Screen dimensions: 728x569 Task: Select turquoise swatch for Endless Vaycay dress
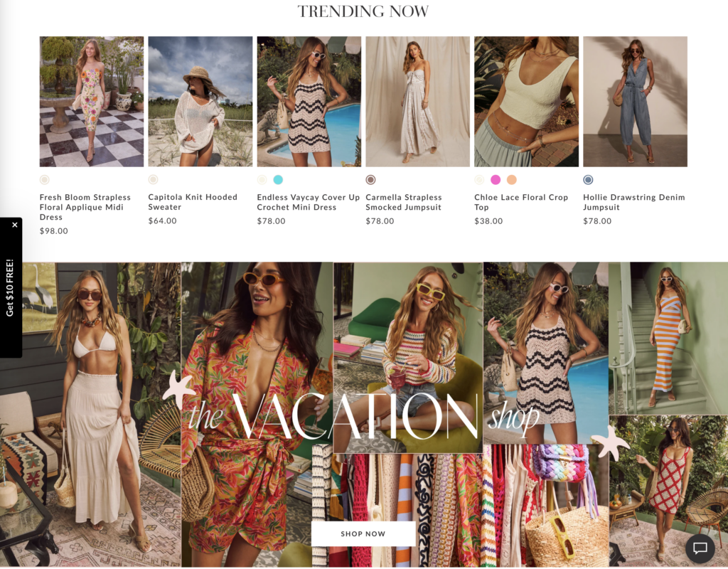pyautogui.click(x=278, y=180)
